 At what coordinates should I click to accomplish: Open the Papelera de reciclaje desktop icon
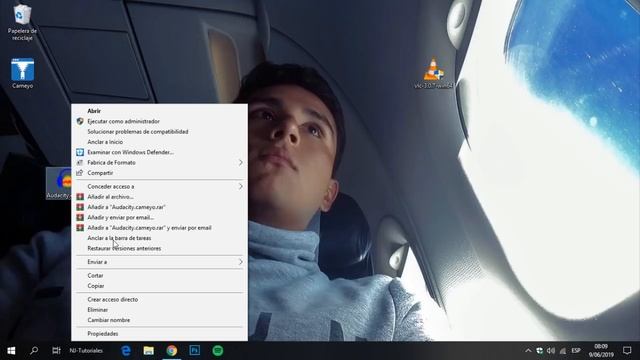pos(22,22)
